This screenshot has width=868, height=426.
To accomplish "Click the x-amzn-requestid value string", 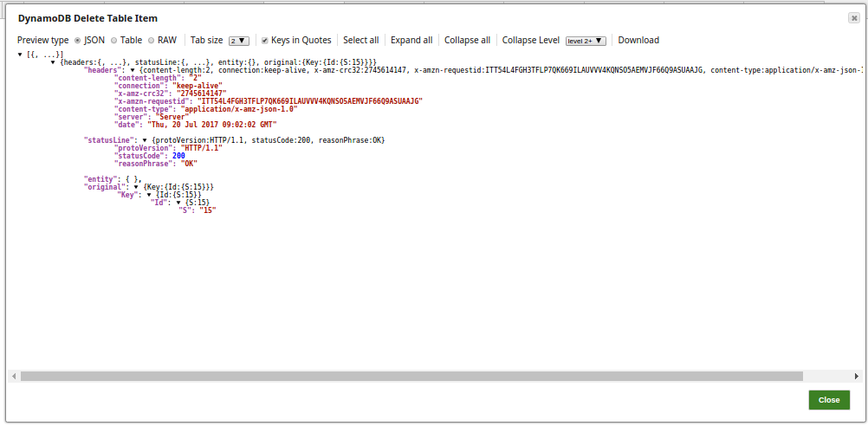I will click(x=310, y=101).
